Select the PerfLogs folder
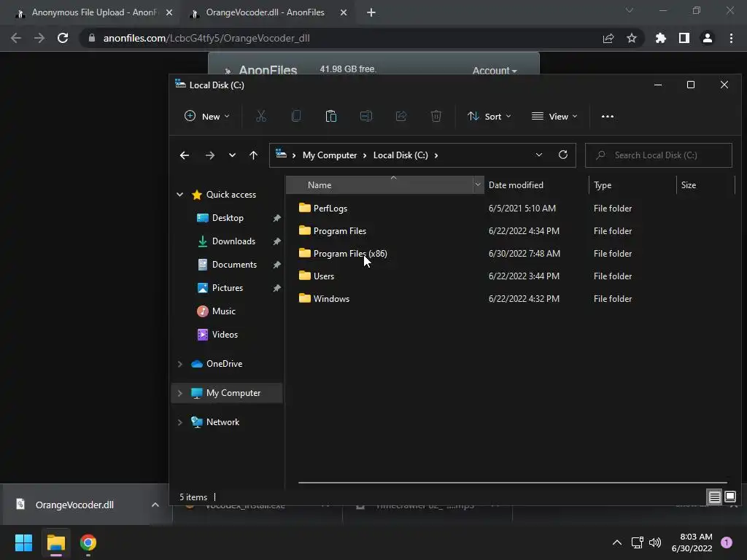Screen dimensions: 747x560 pyautogui.click(x=330, y=208)
